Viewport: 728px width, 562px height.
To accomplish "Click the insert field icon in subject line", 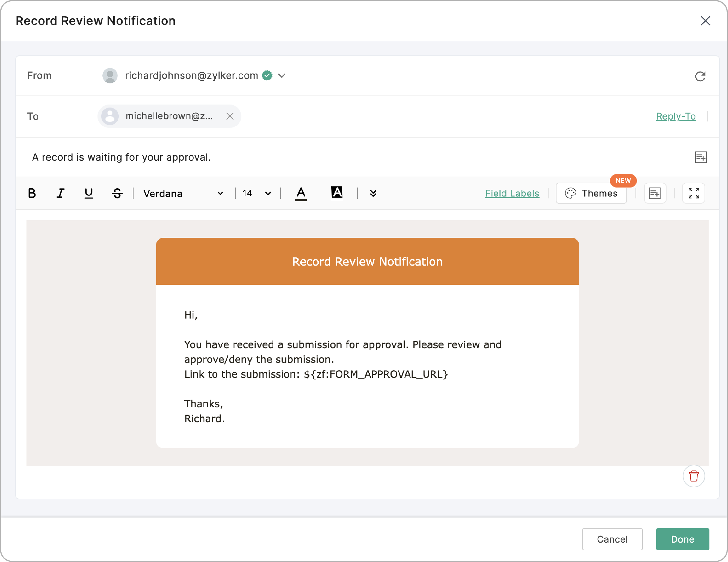I will pos(701,157).
